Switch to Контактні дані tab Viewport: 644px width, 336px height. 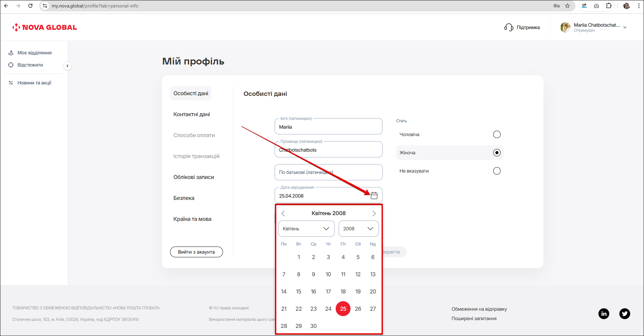192,114
